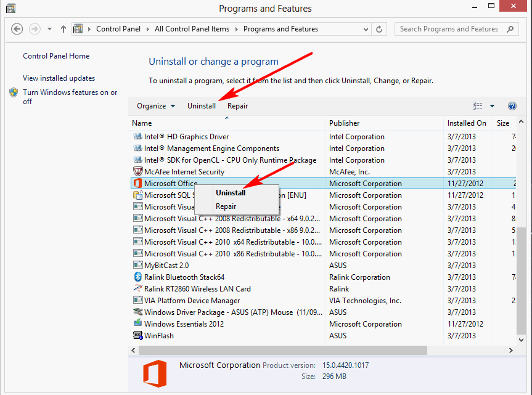Sort by the Publisher column header
532x395 pixels.
385,123
